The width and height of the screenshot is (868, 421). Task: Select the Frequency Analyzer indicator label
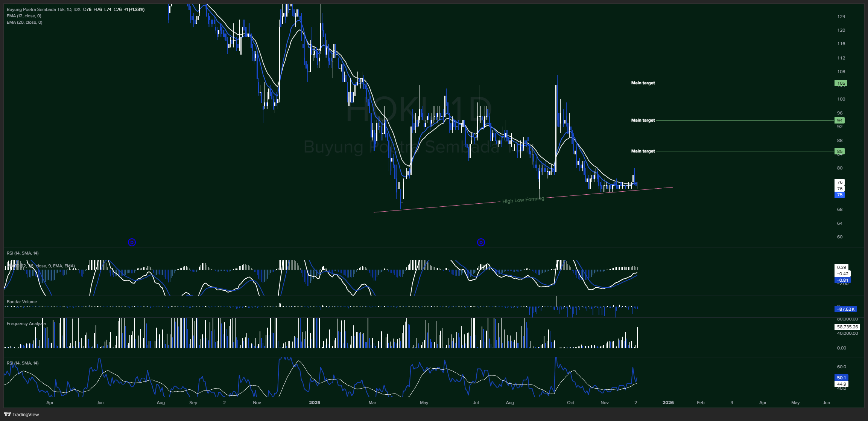point(26,323)
